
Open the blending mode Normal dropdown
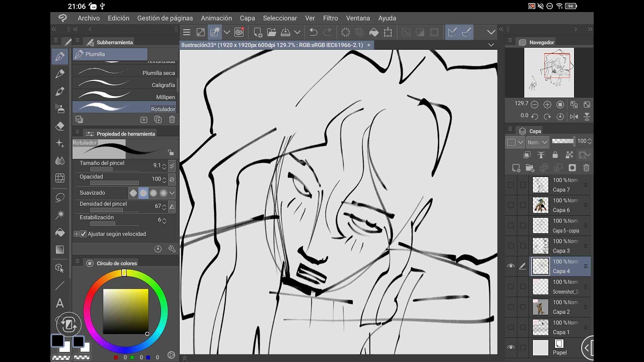(x=537, y=142)
